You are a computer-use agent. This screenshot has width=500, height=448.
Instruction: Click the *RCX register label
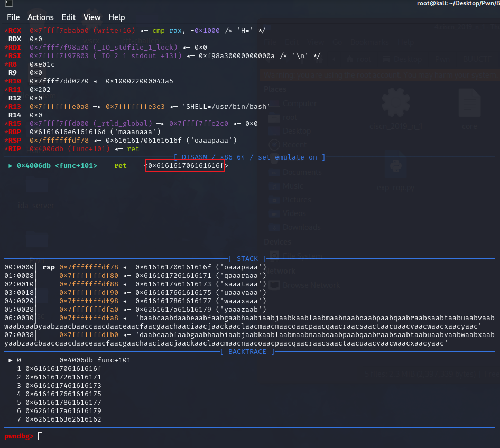[x=13, y=31]
